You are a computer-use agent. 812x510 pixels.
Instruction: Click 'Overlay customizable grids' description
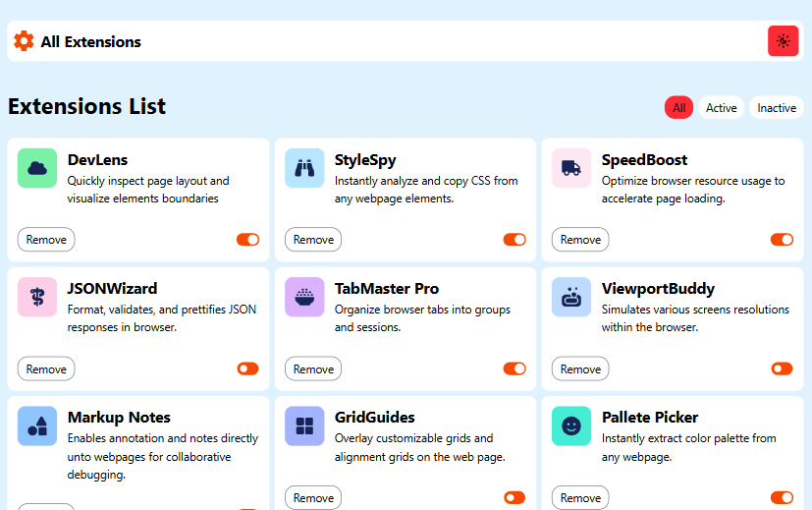pos(419,447)
